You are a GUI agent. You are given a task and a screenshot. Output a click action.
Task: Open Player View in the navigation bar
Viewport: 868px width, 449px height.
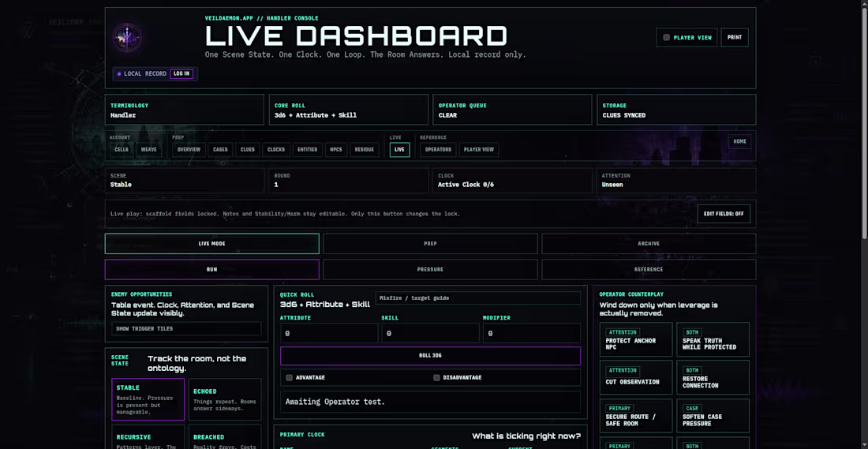tap(478, 149)
